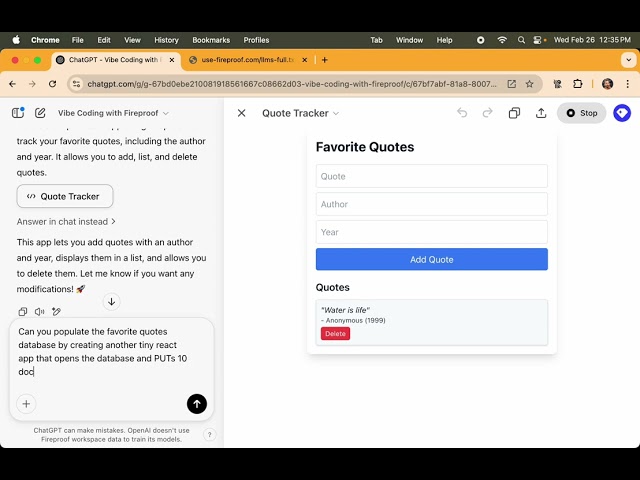
Task: Open Control Center in menu bar
Action: (x=539, y=40)
